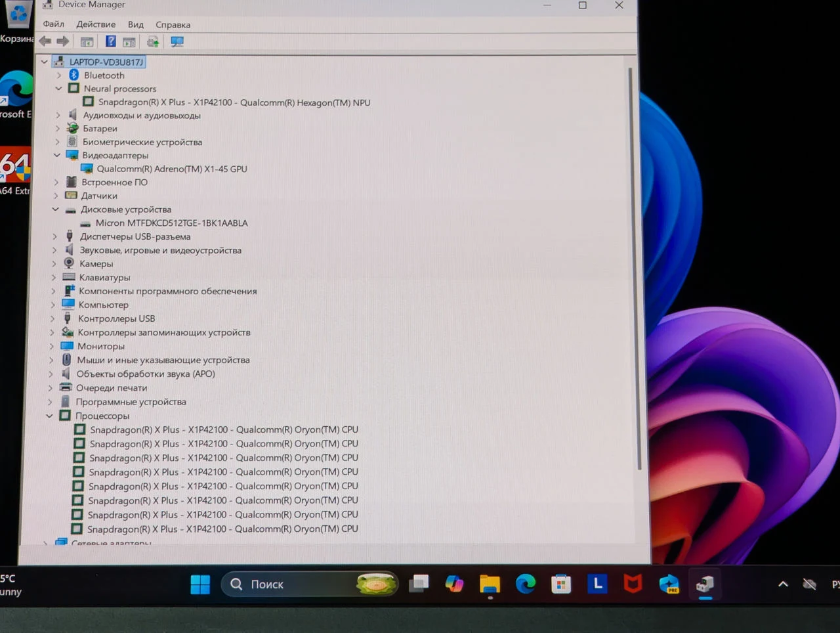Click the Back arrow toolbar icon
This screenshot has height=633, width=840.
[45, 41]
